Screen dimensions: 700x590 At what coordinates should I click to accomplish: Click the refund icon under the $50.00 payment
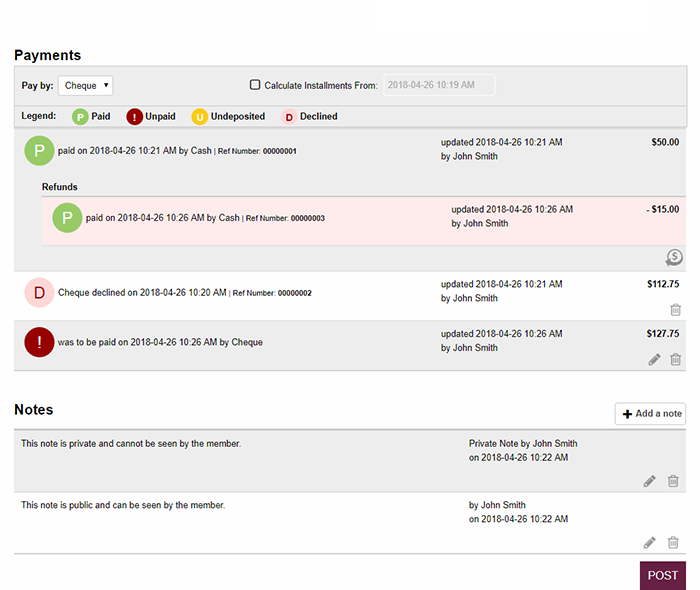tap(674, 258)
